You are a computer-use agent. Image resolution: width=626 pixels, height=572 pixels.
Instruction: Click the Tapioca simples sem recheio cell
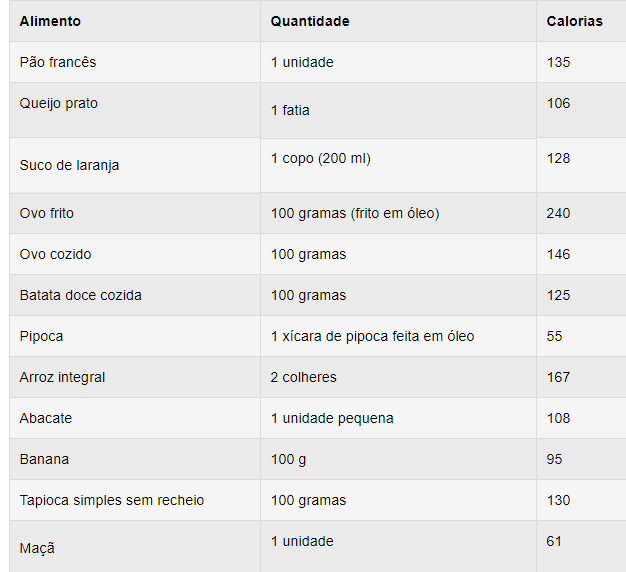coord(112,500)
